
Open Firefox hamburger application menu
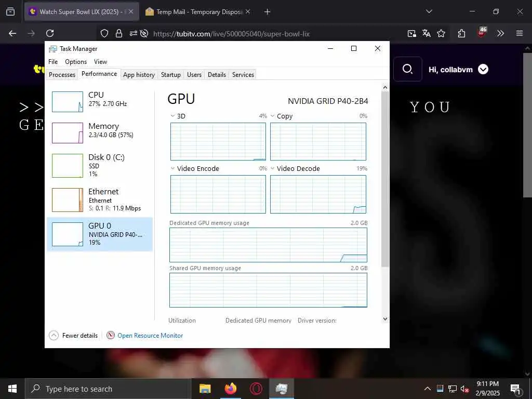(520, 33)
